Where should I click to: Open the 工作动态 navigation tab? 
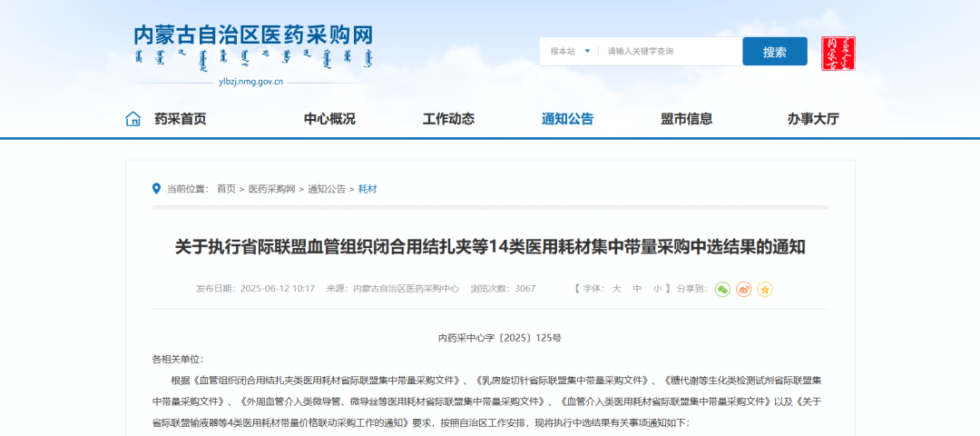(x=448, y=119)
